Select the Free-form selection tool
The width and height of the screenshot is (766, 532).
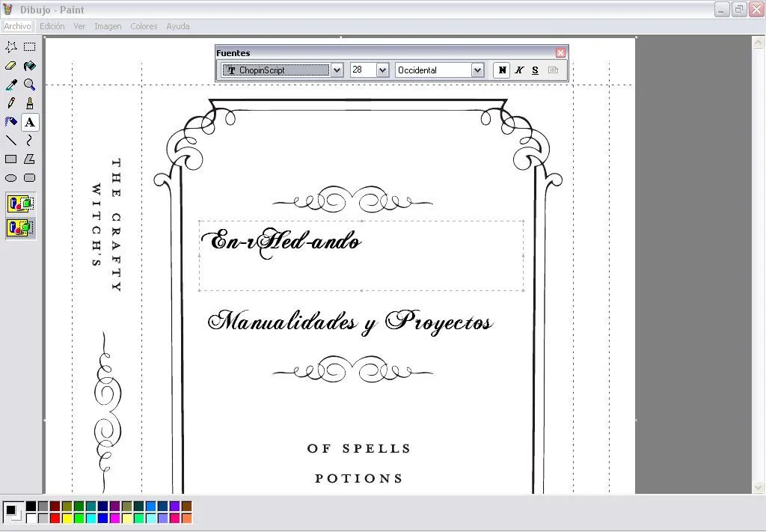[10, 46]
